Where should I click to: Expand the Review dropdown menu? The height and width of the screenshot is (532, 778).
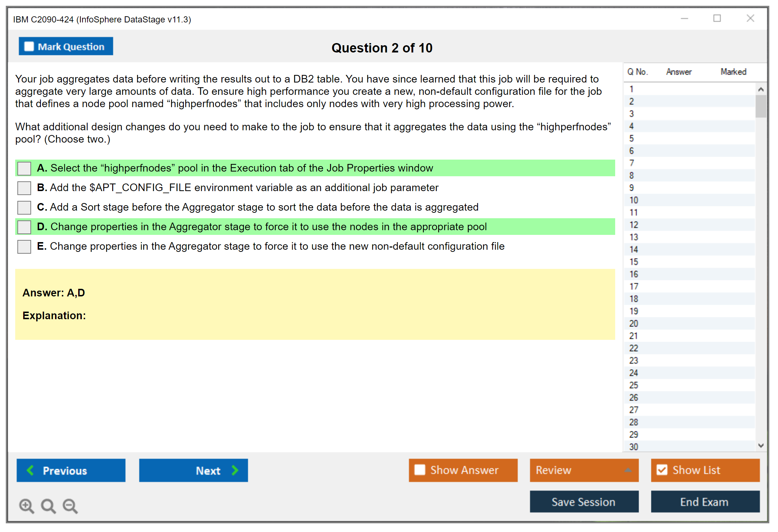tap(628, 470)
